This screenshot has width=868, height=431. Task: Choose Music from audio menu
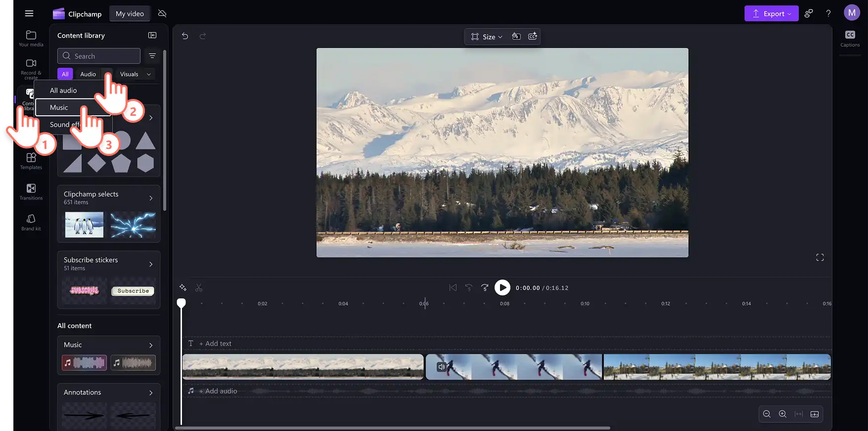tap(59, 107)
